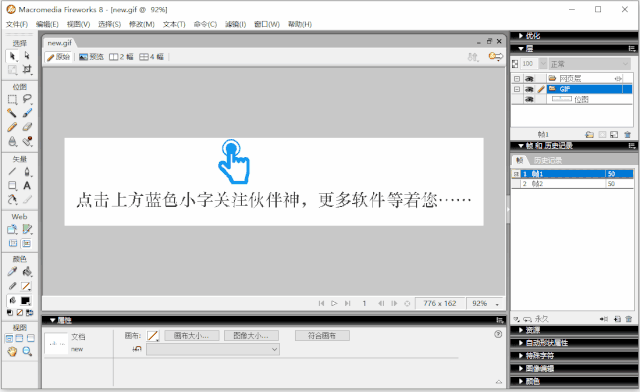
Task: Open the 滤镜(I) menu
Action: [236, 24]
